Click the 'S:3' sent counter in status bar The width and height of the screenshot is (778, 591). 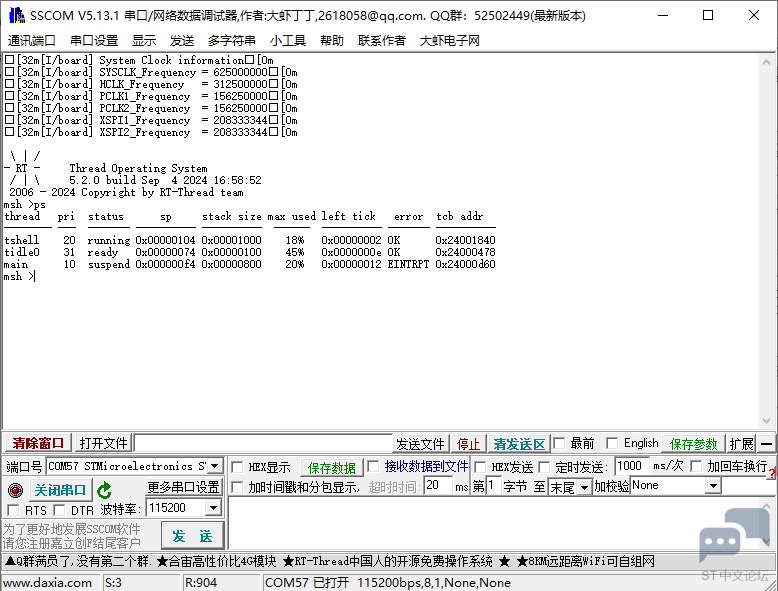[x=114, y=583]
